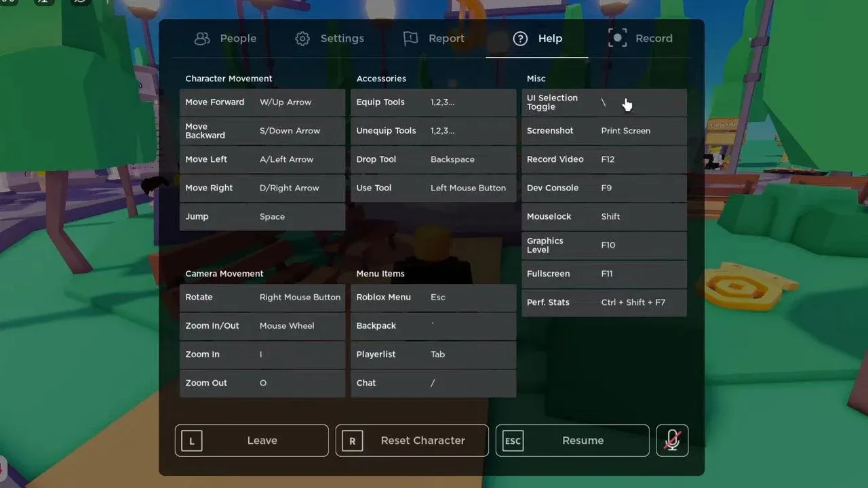Click the Roblox Menu Esc row
The width and height of the screenshot is (868, 488).
tap(433, 298)
